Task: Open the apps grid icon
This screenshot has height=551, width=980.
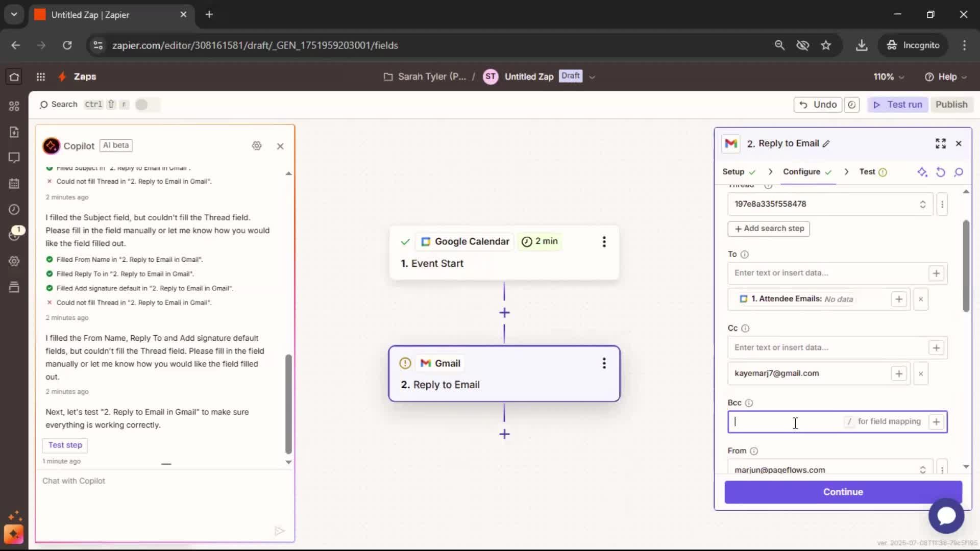Action: [x=41, y=77]
